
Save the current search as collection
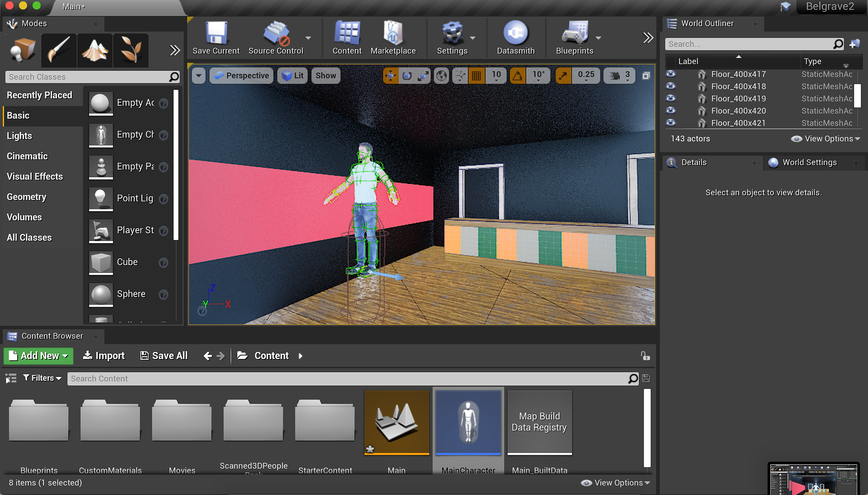(x=646, y=378)
